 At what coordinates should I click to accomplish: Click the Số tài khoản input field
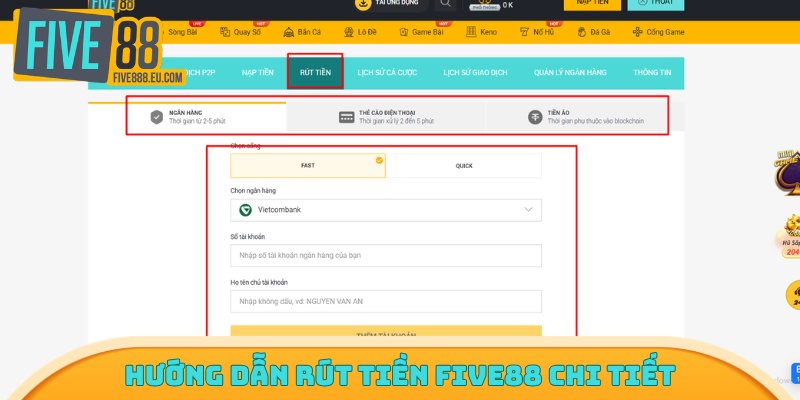386,256
